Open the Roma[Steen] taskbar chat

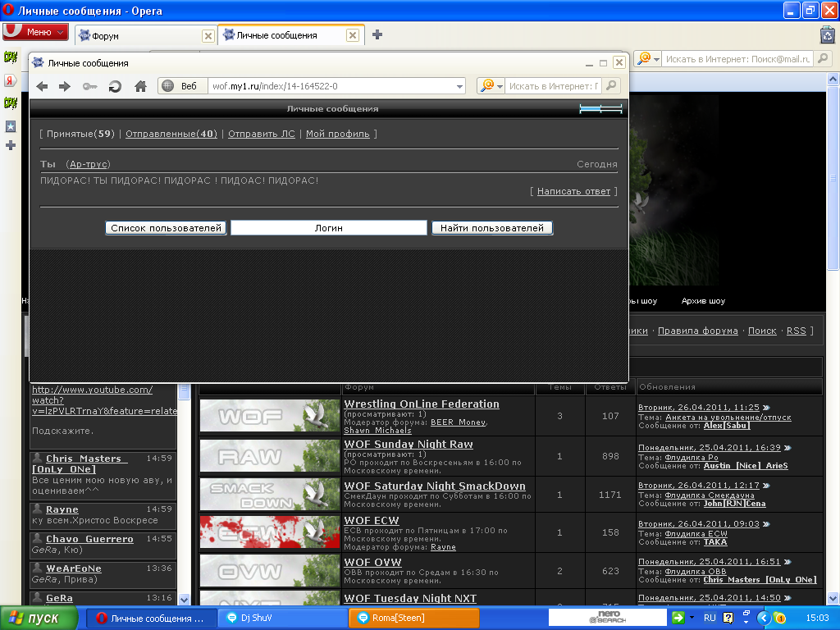[x=414, y=618]
